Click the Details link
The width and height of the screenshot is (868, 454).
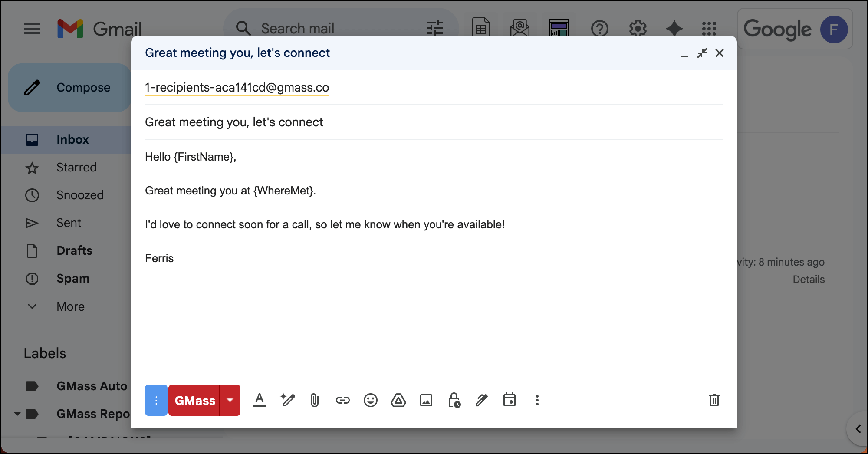(x=808, y=280)
